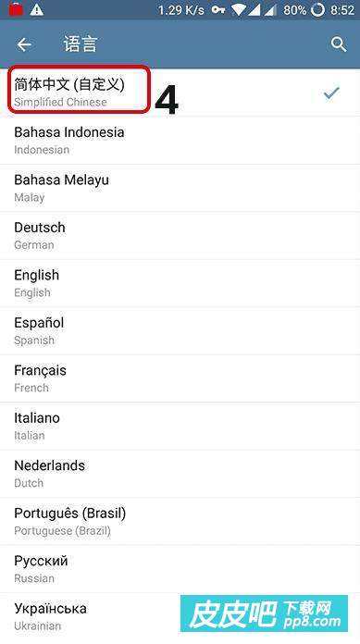Tap the back arrow icon

(x=24, y=44)
